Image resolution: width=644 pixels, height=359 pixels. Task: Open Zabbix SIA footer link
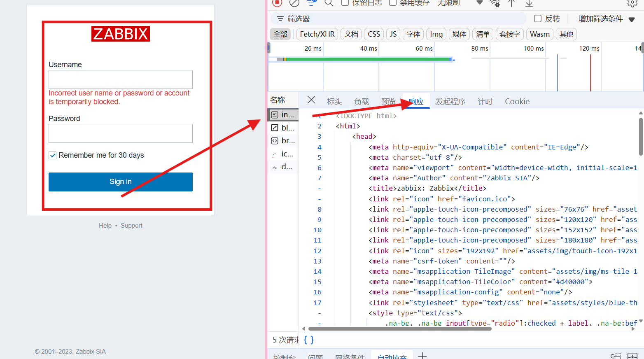pyautogui.click(x=91, y=352)
